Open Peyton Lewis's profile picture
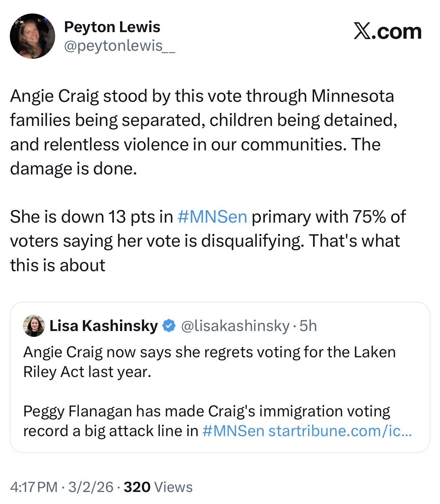Image resolution: width=440 pixels, height=504 pixels. [32, 36]
